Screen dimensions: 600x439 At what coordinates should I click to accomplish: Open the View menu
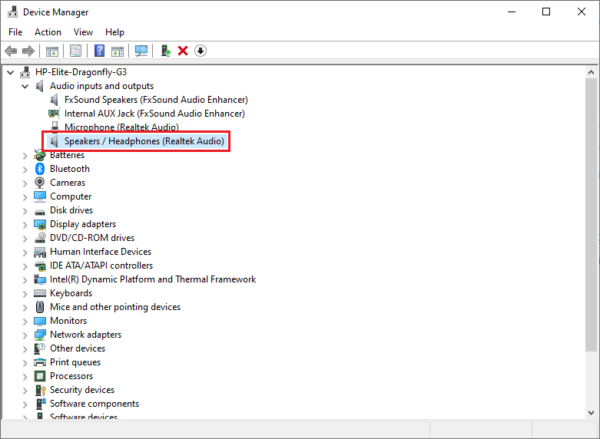pos(82,32)
